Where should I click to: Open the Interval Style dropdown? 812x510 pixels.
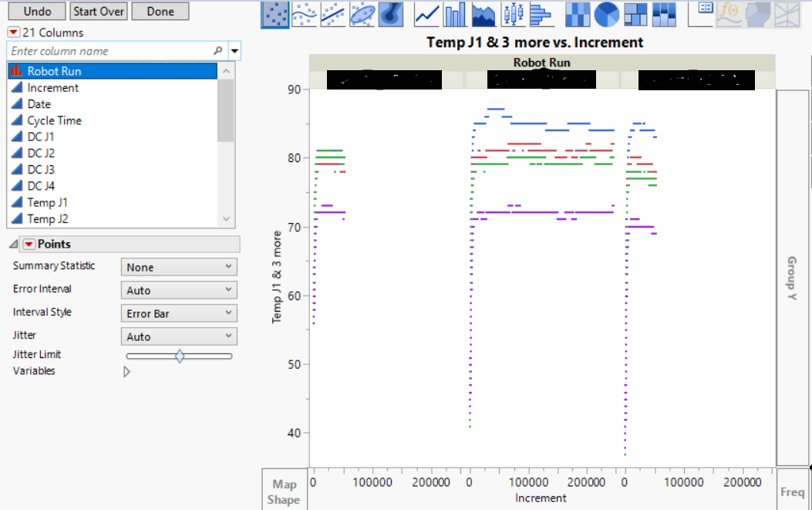point(179,313)
